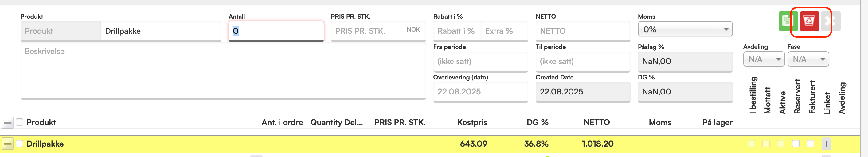
Task: Click the green save icon button
Action: pos(788,21)
